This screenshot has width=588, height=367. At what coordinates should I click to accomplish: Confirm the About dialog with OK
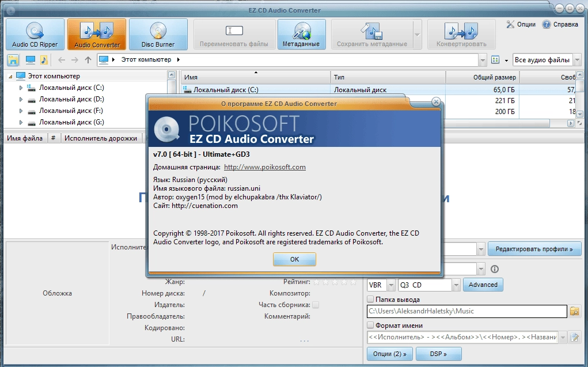(294, 259)
